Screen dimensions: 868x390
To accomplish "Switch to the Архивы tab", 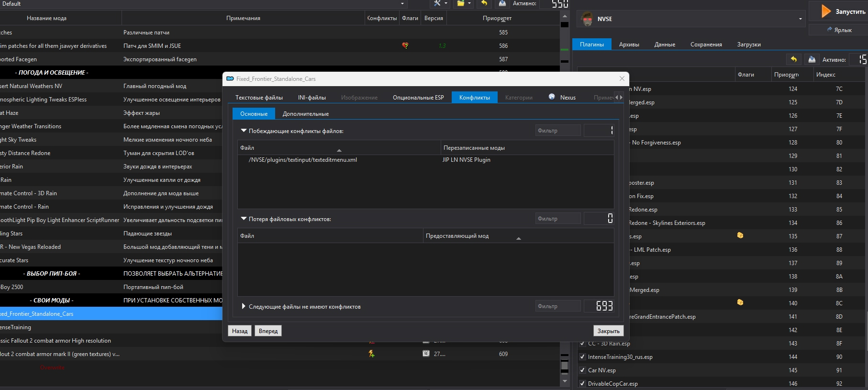I will (x=629, y=45).
